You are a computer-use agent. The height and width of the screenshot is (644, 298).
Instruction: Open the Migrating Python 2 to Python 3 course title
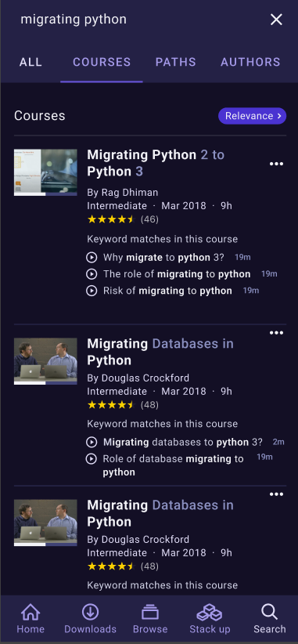[x=156, y=163]
